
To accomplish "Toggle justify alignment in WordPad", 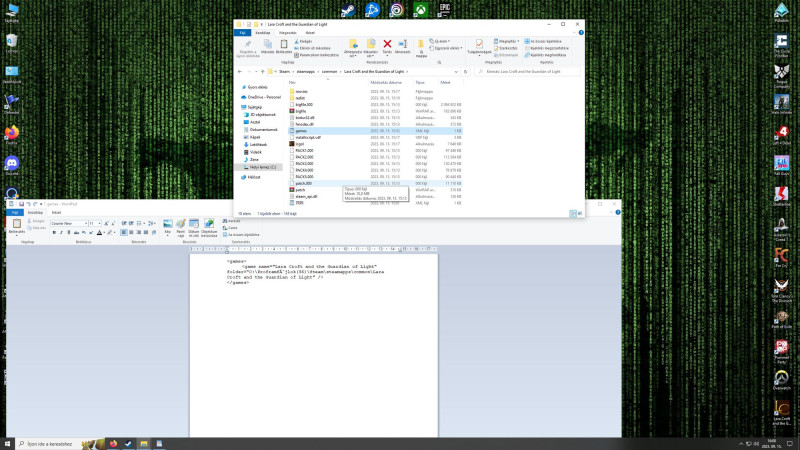I will click(x=145, y=233).
